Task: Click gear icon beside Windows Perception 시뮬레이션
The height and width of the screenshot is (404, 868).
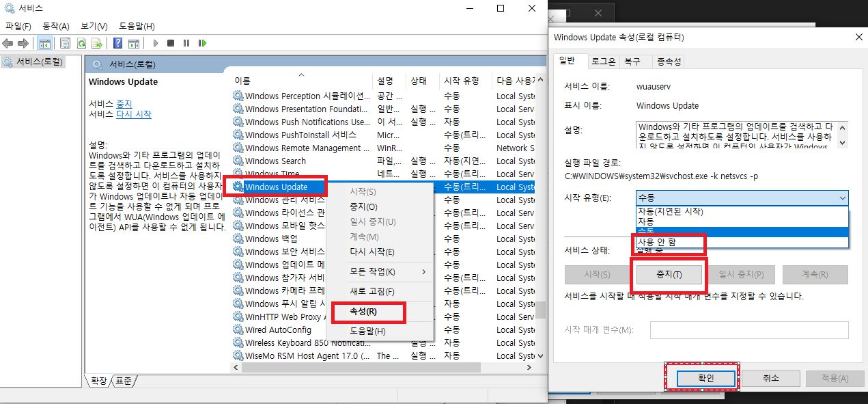Action: point(238,96)
